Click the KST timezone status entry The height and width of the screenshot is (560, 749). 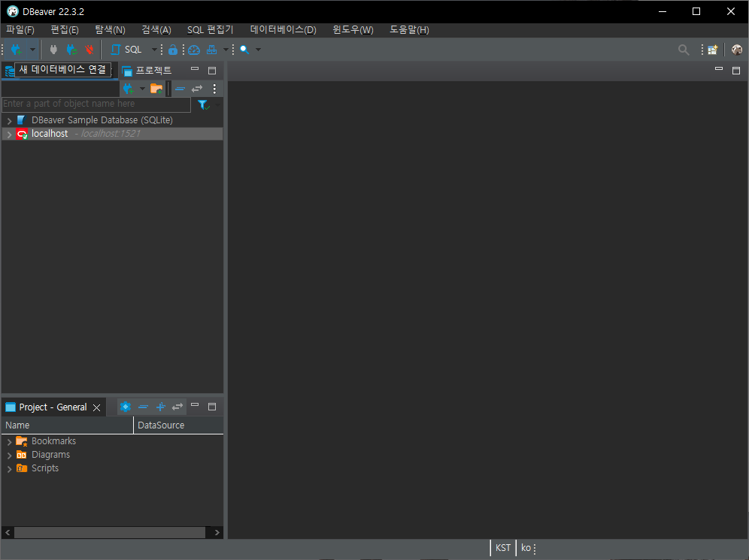(x=503, y=548)
